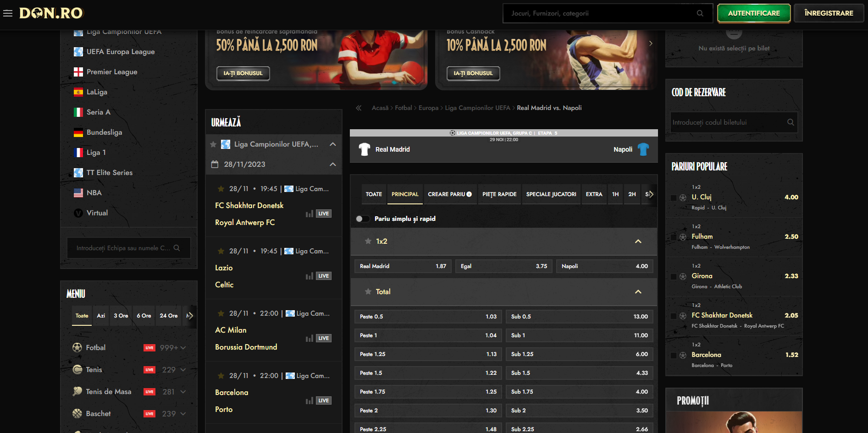The image size is (868, 433).
Task: Click the Real Madrid white jersey icon
Action: tap(365, 149)
